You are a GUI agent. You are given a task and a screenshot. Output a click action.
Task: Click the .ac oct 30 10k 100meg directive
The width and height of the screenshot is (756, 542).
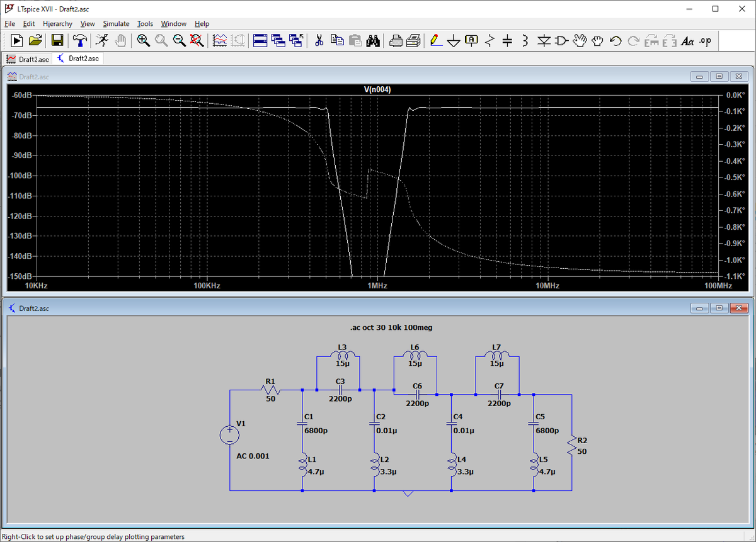tap(391, 327)
